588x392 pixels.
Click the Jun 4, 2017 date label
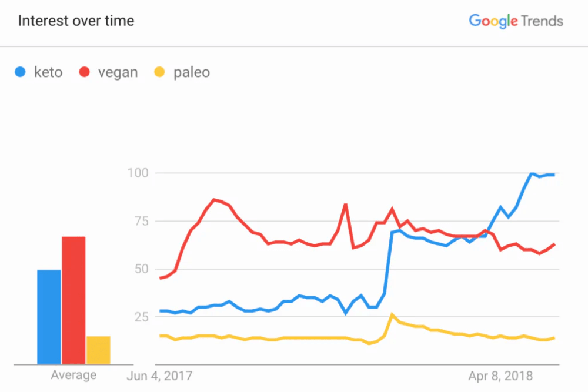point(160,375)
